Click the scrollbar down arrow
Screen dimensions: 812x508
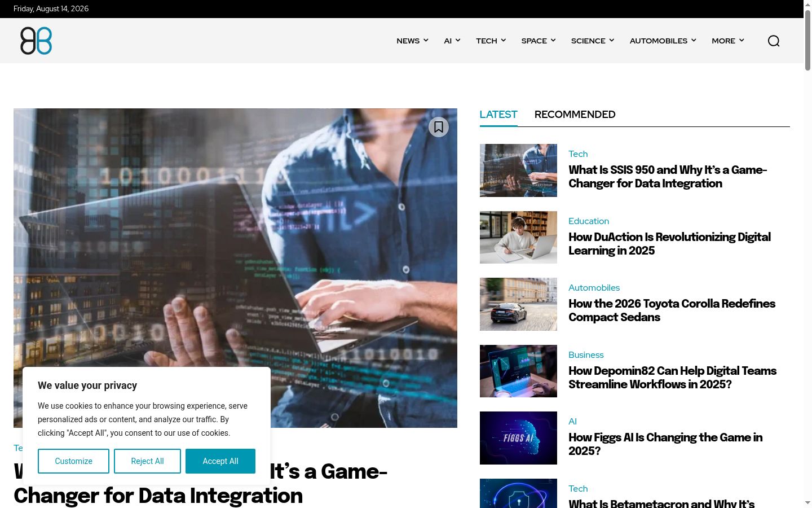tap(807, 503)
